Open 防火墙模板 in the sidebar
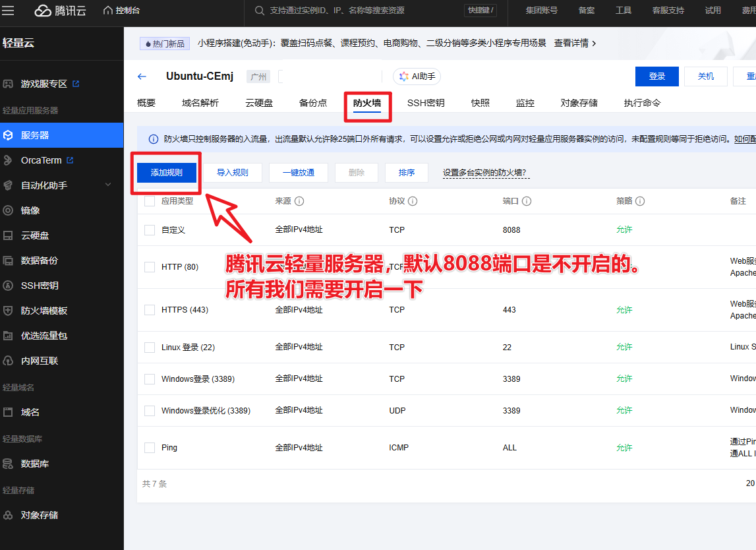This screenshot has width=756, height=550. pos(44,311)
